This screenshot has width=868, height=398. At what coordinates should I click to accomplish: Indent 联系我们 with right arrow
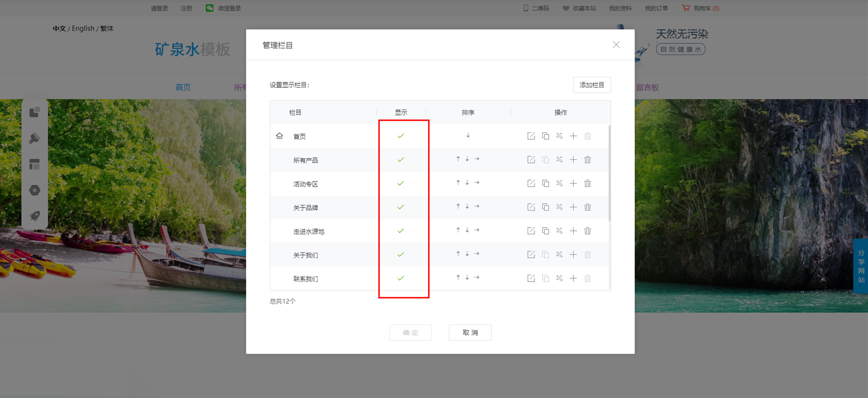pyautogui.click(x=477, y=278)
